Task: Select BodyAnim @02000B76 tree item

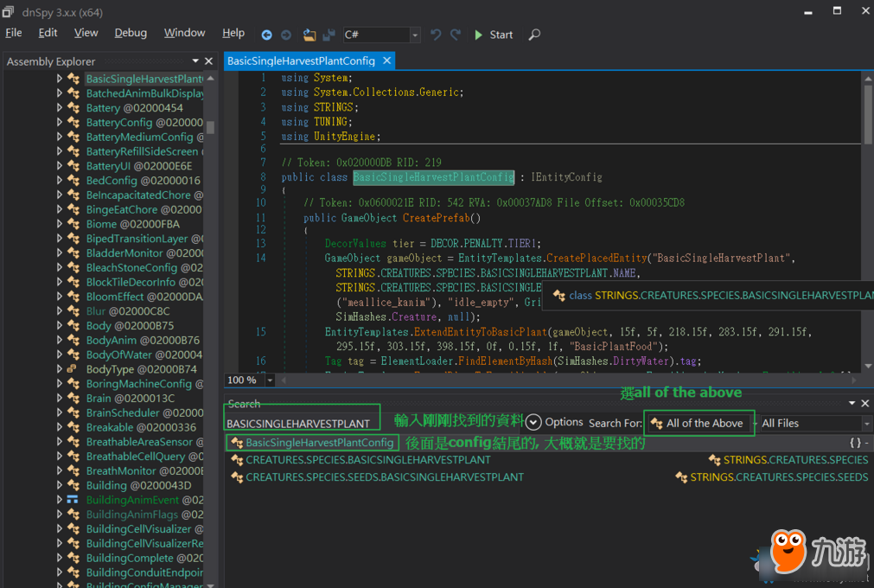Action: (x=143, y=340)
